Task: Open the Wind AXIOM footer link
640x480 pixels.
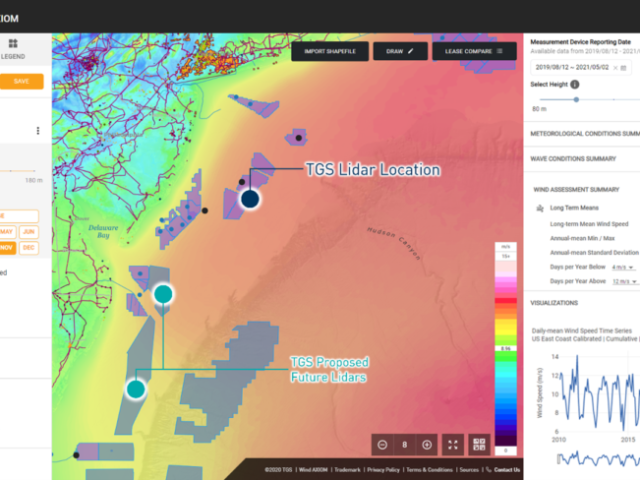Action: click(x=313, y=470)
